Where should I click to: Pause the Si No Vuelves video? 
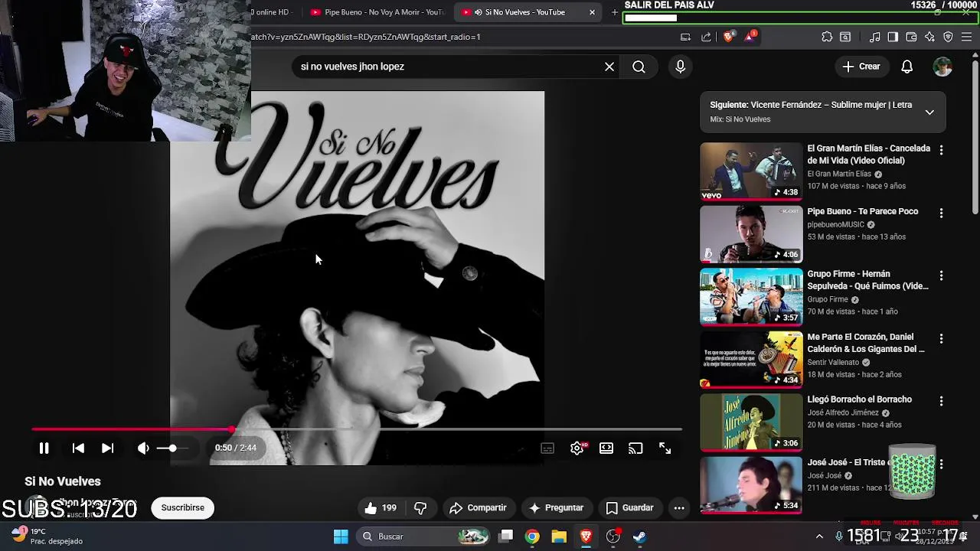pos(44,448)
